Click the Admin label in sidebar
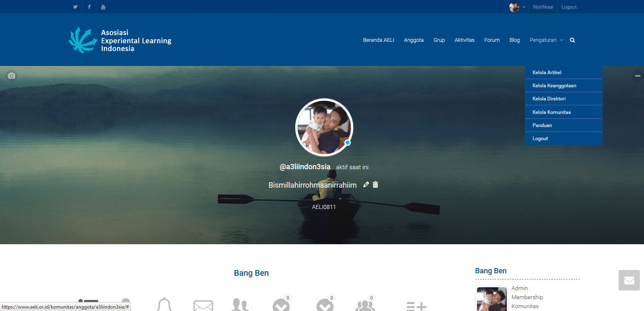The image size is (644, 311). point(520,288)
